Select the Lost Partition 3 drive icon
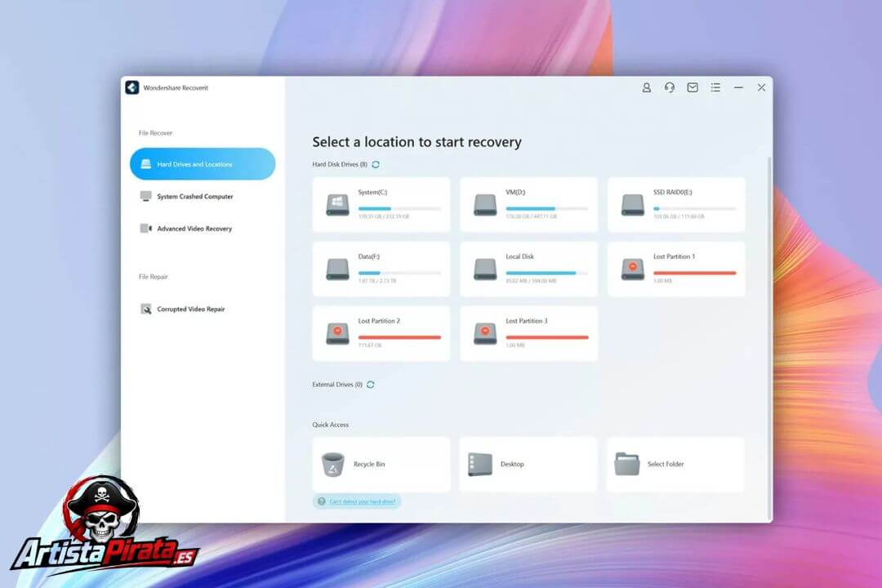The image size is (882, 588). click(485, 334)
